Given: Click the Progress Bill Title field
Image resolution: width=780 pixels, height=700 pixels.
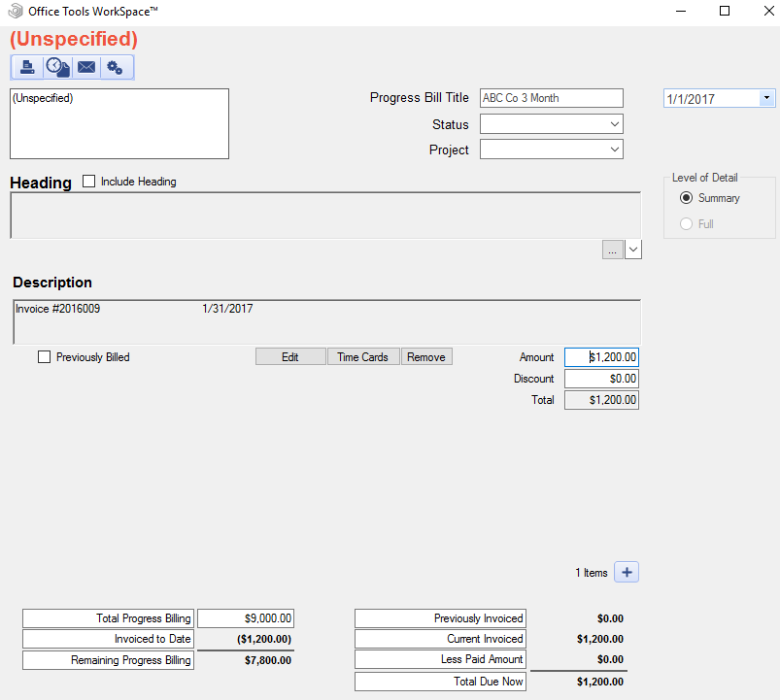Looking at the screenshot, I should coord(551,98).
